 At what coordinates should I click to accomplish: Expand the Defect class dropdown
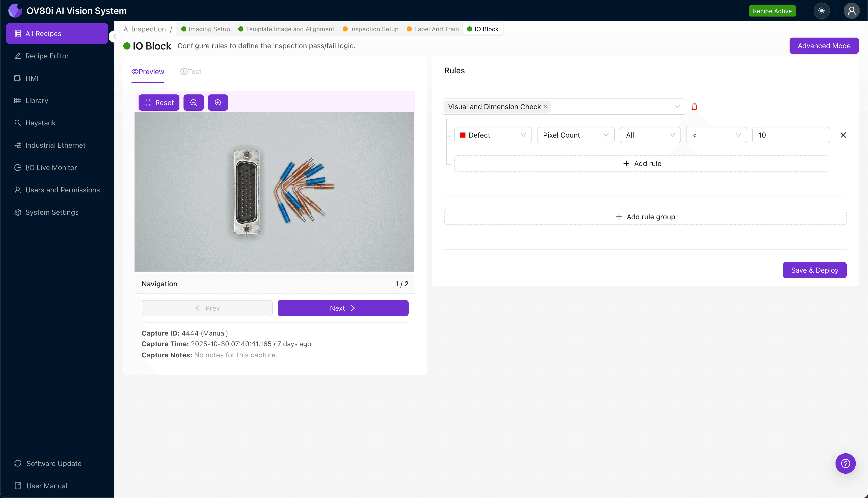[x=493, y=135]
